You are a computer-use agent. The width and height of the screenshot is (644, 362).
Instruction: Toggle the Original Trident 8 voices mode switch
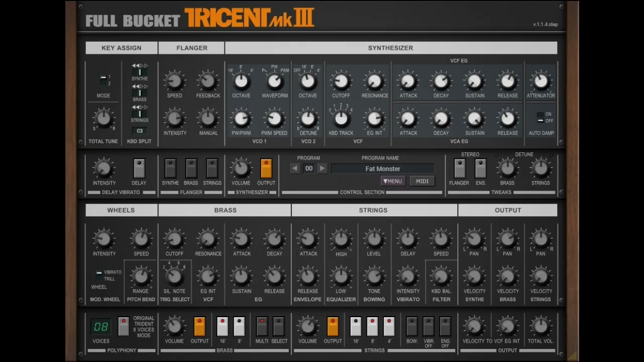123,326
